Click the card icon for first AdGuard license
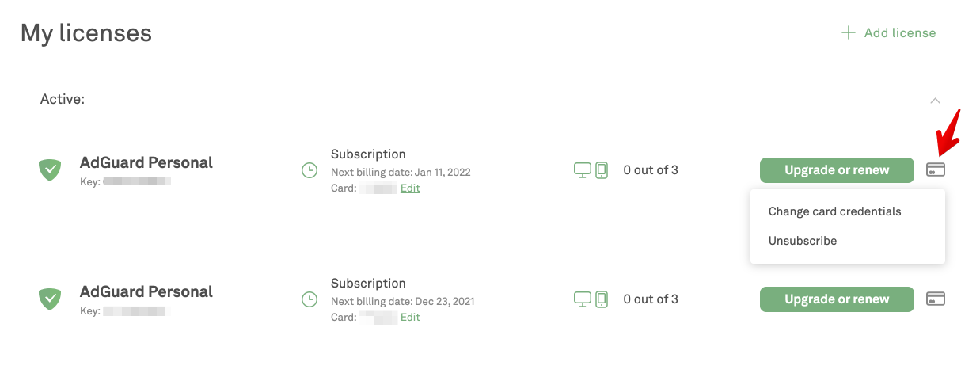The image size is (980, 377). pyautogui.click(x=936, y=169)
